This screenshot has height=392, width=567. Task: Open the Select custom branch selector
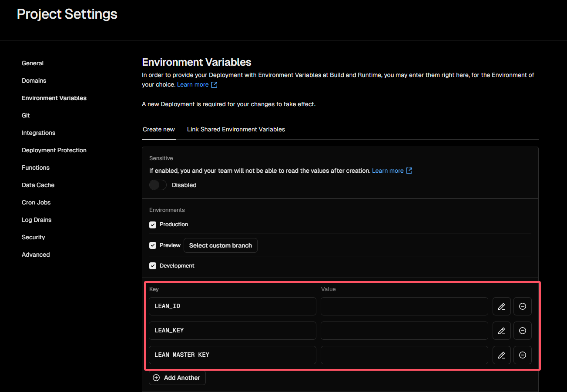[x=220, y=245]
